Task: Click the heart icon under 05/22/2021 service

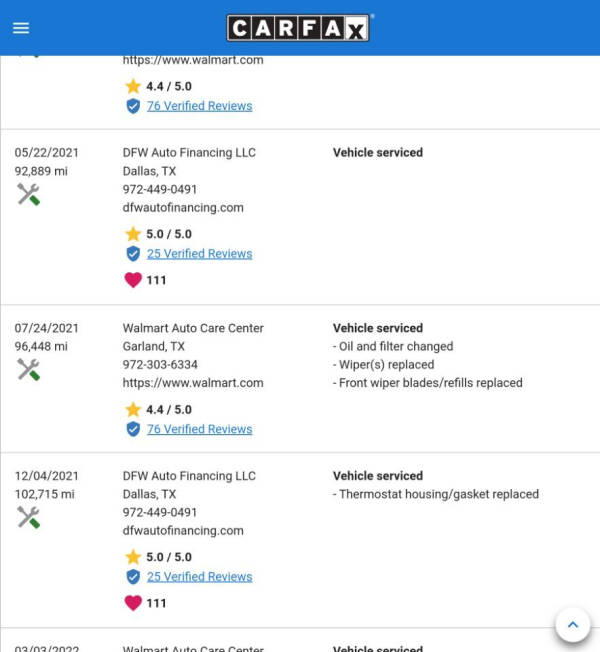Action: (x=133, y=280)
